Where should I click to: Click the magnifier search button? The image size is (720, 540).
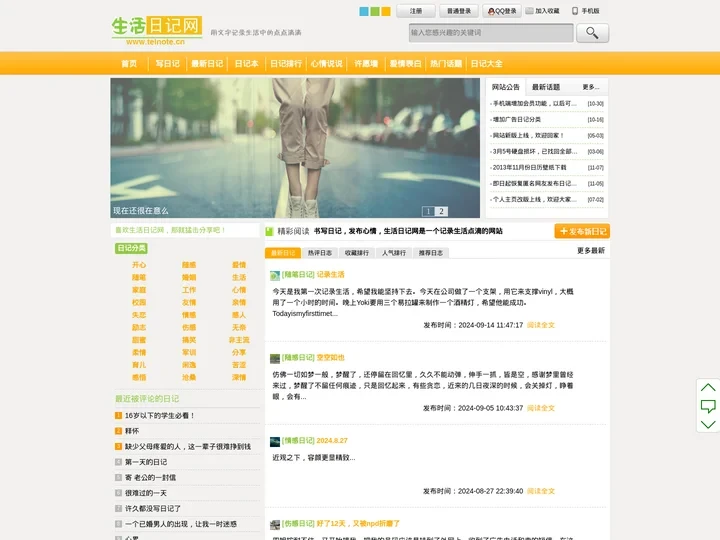pos(592,33)
